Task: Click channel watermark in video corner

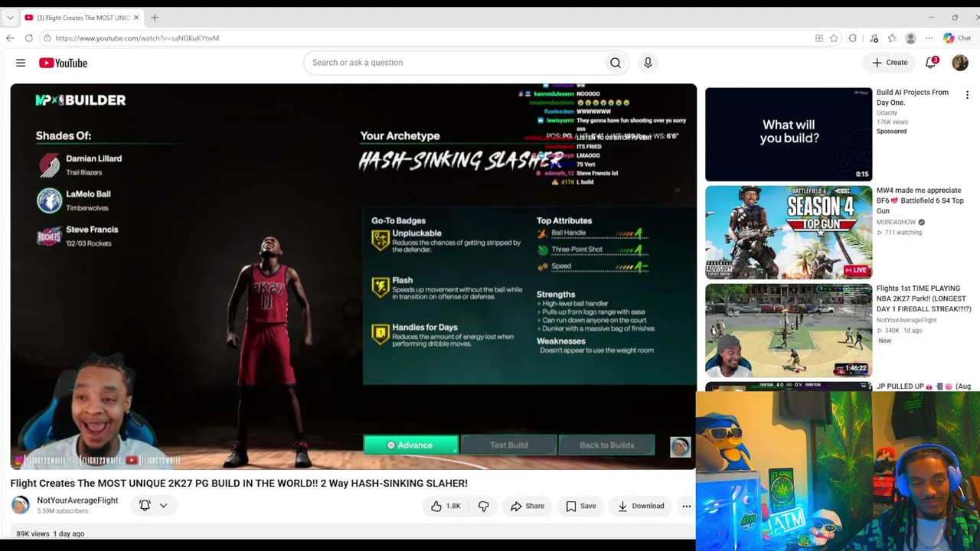Action: coord(680,447)
